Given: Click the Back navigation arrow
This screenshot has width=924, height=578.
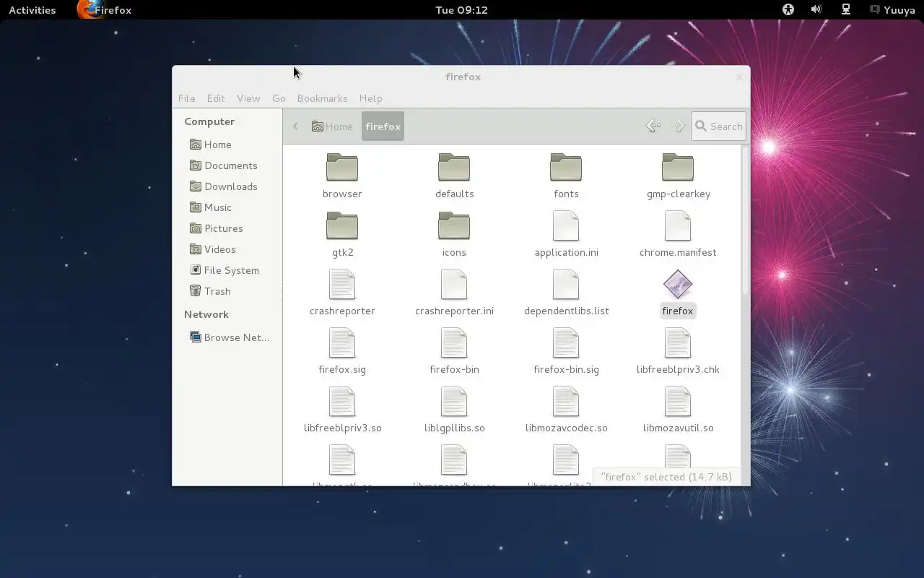Looking at the screenshot, I should tap(653, 126).
